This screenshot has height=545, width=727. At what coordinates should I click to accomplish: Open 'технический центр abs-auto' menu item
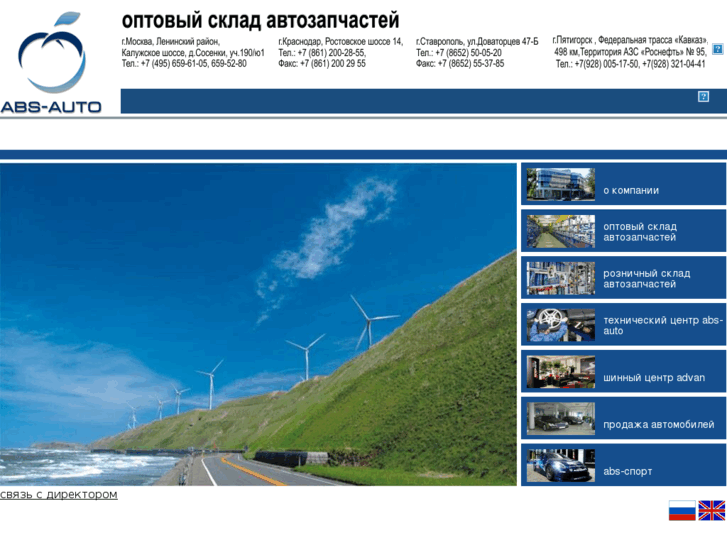[x=663, y=326]
